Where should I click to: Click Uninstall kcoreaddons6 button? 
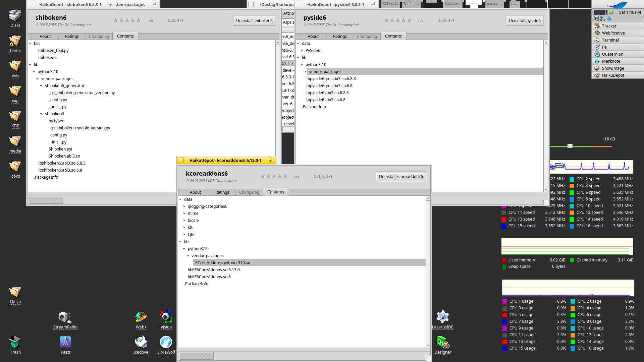coord(401,176)
